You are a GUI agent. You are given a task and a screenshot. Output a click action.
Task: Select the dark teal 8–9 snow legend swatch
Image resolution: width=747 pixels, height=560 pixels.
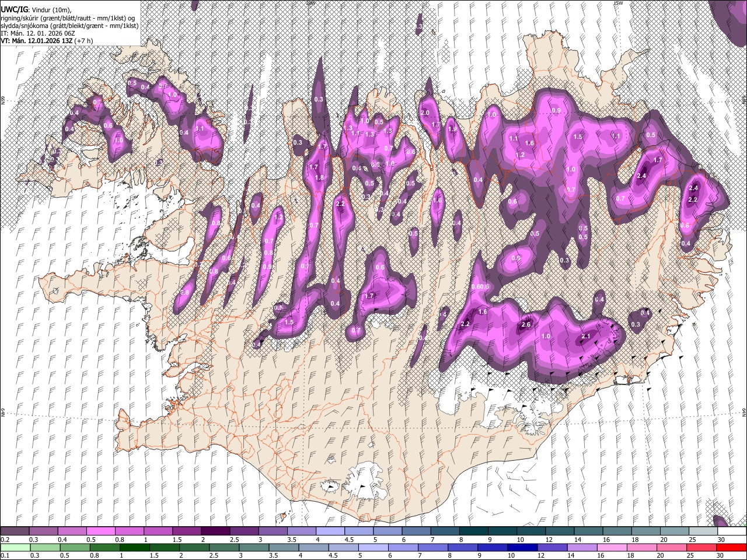click(x=473, y=531)
